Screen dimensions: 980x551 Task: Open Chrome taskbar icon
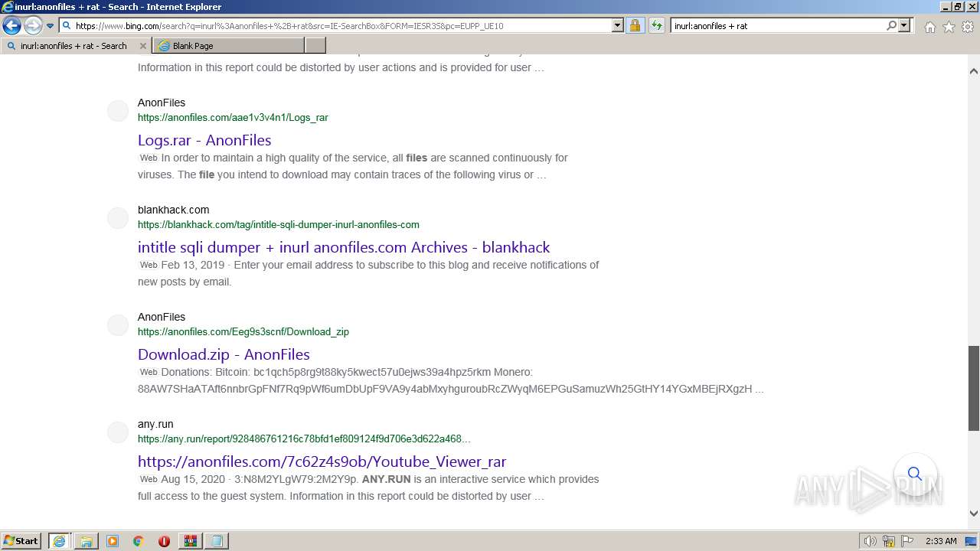pos(139,541)
